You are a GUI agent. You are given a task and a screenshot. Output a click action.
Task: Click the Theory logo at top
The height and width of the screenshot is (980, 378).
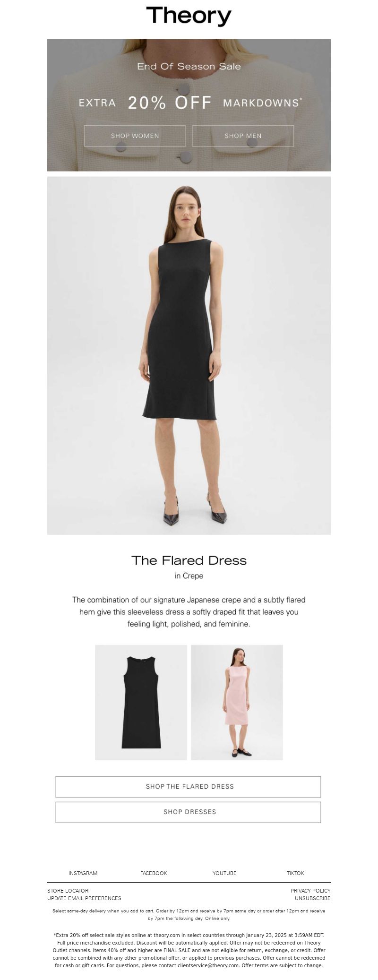coord(189,17)
